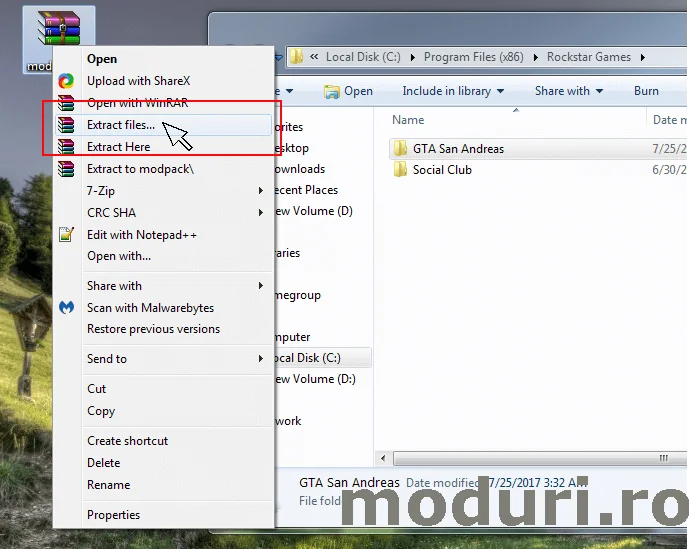Viewport: 689px width, 549px height.
Task: Click WinRAR icon beside Extract files...
Action: (x=66, y=125)
